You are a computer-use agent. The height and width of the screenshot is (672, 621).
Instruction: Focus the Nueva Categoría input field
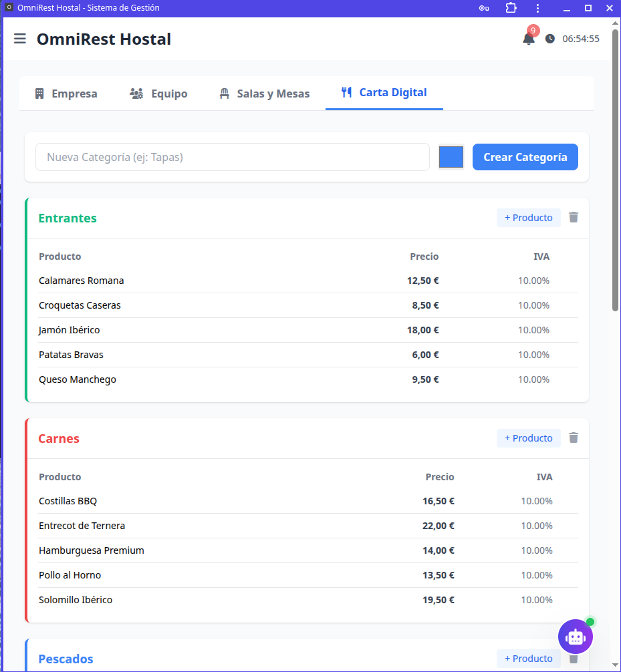(x=232, y=157)
